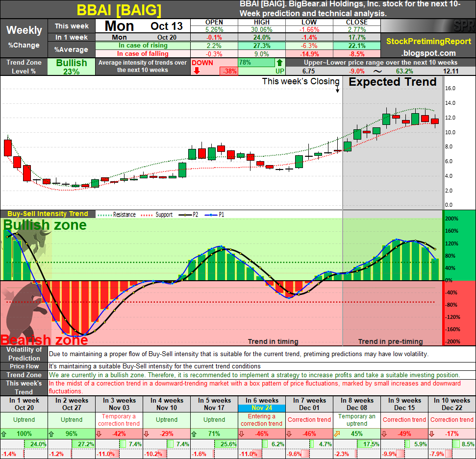Click the In case of rising row label

[143, 46]
